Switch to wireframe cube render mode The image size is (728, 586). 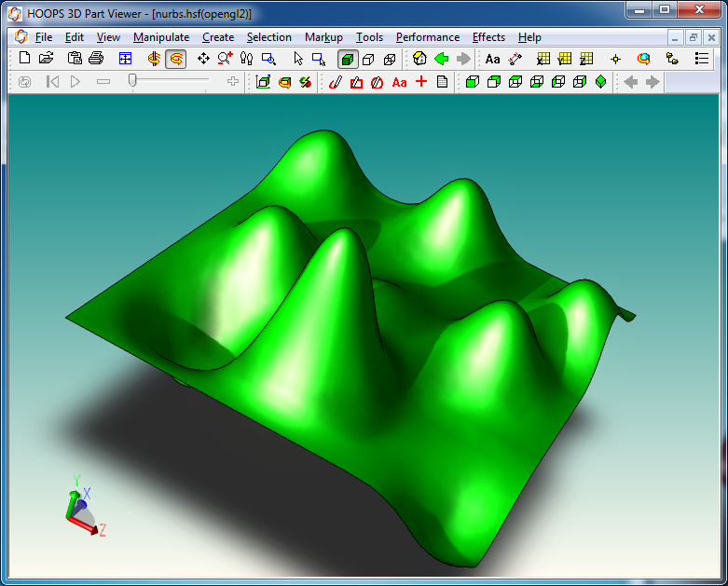pos(390,59)
